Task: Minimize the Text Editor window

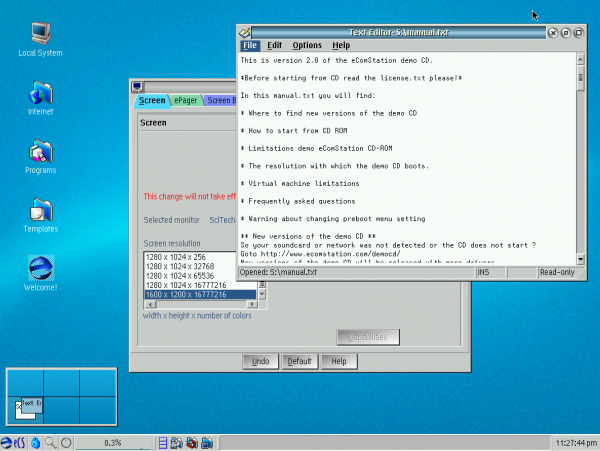Action: pos(566,33)
